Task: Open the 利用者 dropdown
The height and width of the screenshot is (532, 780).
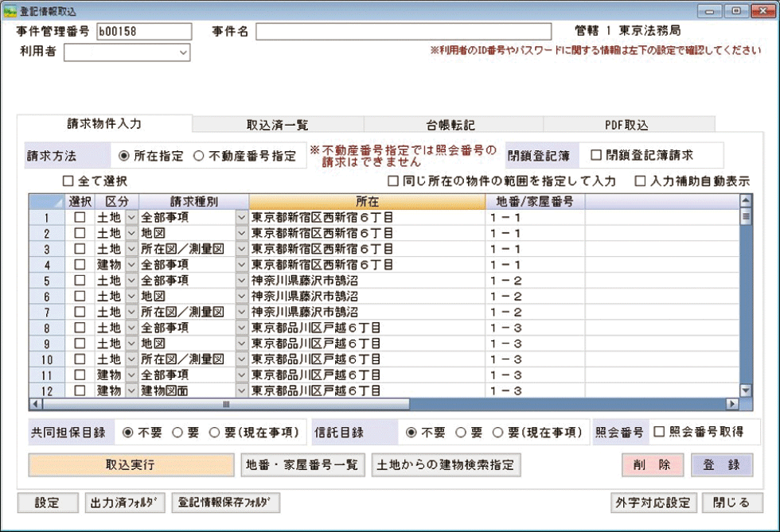Action: [184, 52]
